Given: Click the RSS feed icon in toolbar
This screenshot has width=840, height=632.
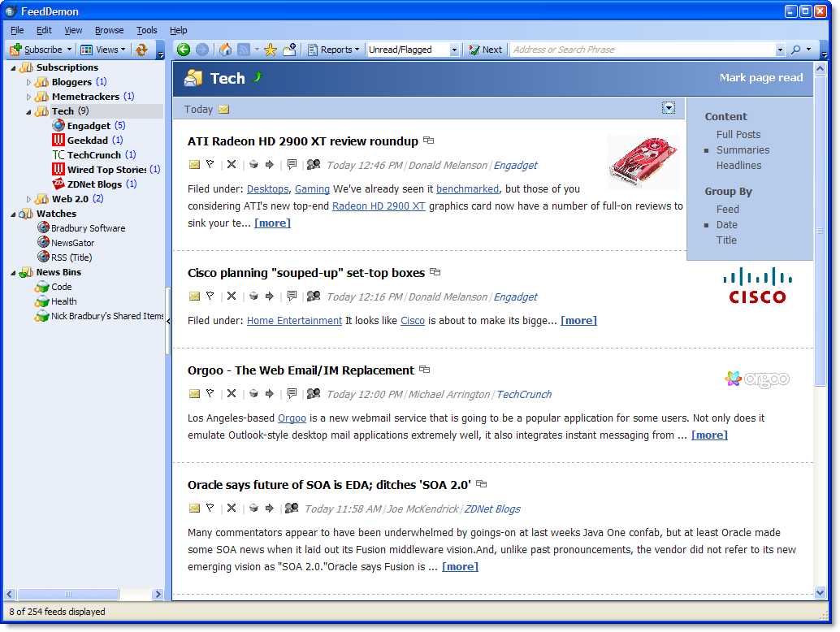Looking at the screenshot, I should pos(244,50).
